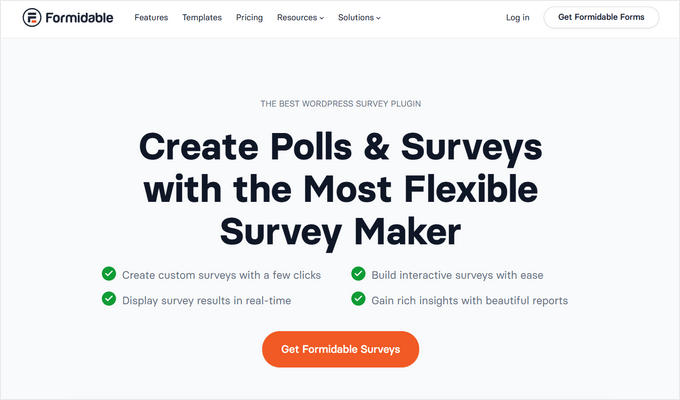The width and height of the screenshot is (680, 400).
Task: Click 'Display survey results in real-time' text
Action: pyautogui.click(x=207, y=299)
